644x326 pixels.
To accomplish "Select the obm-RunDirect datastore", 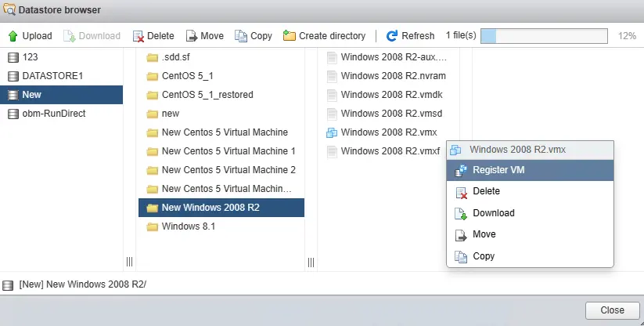I will tap(53, 114).
